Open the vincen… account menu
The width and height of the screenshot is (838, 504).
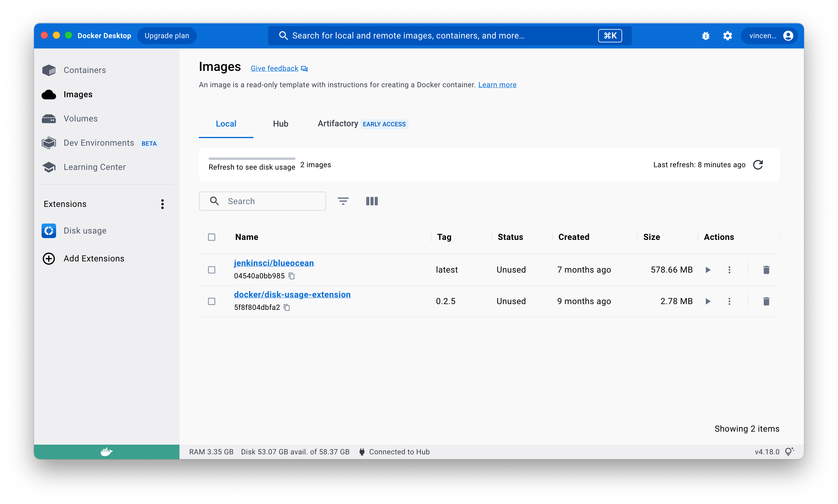[769, 36]
